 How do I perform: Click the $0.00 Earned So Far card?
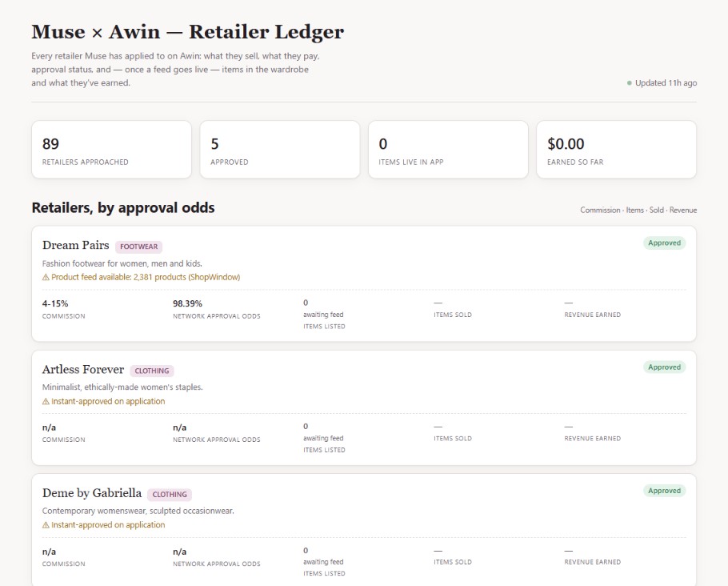(616, 150)
